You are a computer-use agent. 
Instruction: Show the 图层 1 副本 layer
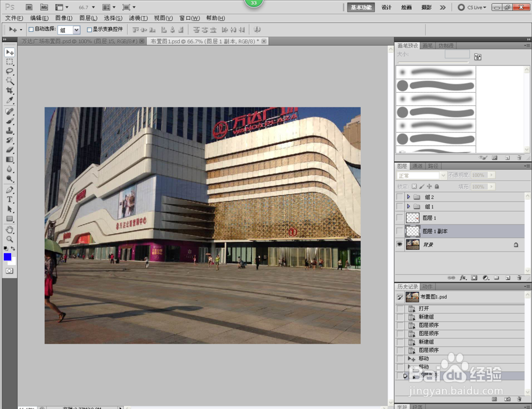[x=400, y=231]
